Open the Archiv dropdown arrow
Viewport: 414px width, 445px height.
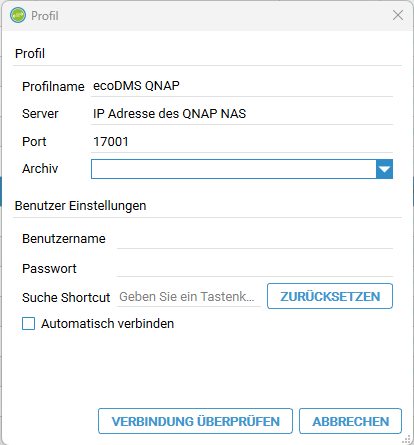[x=384, y=169]
